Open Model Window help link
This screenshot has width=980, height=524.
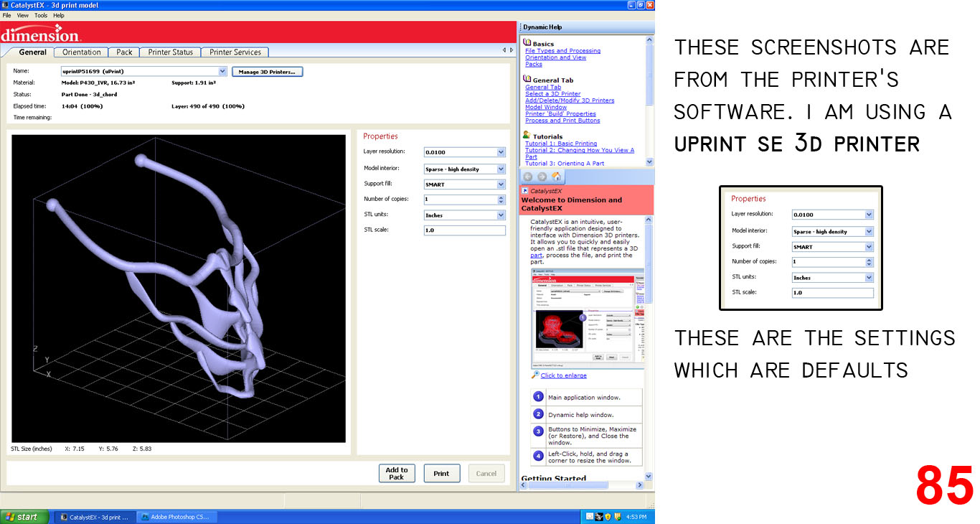point(546,107)
